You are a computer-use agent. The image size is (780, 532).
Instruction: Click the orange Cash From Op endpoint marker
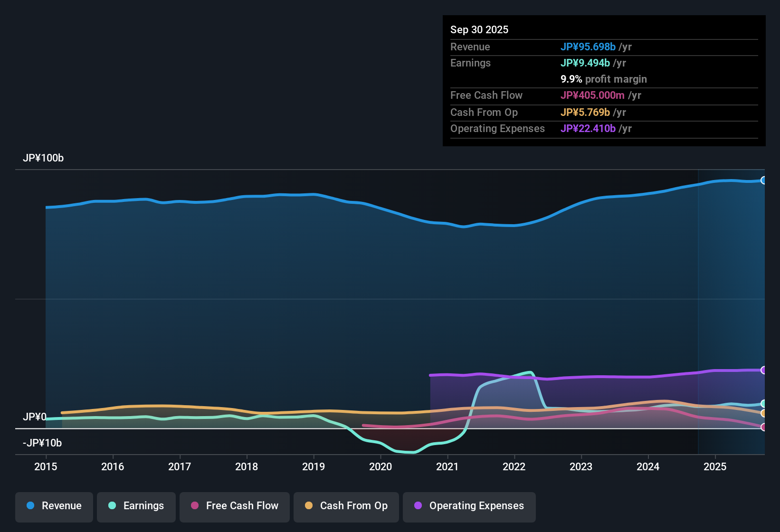763,413
